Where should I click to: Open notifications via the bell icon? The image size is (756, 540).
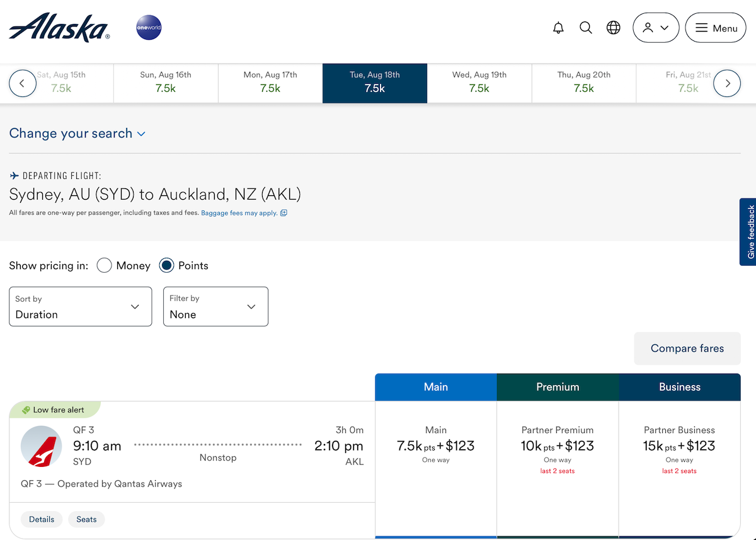(558, 27)
